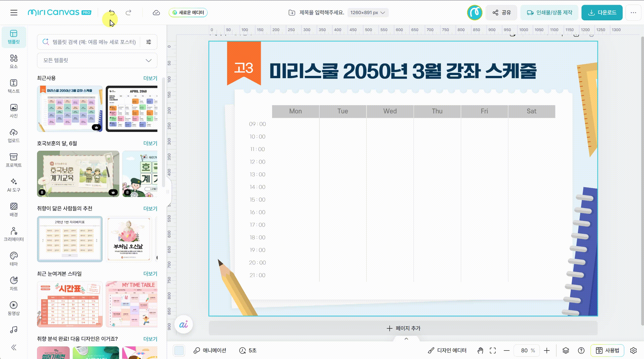Screen dimensions: 644x359
Task: Click the template search field
Action: click(x=94, y=42)
